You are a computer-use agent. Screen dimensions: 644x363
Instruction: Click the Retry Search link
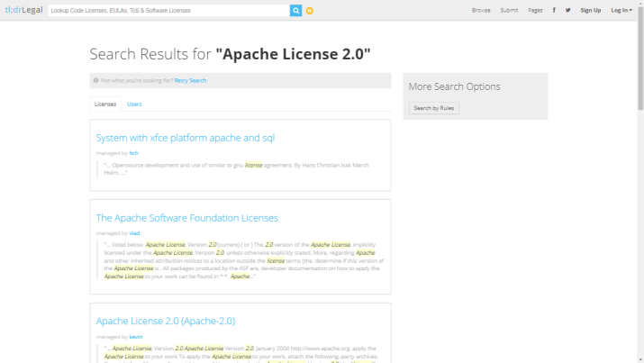coord(190,80)
